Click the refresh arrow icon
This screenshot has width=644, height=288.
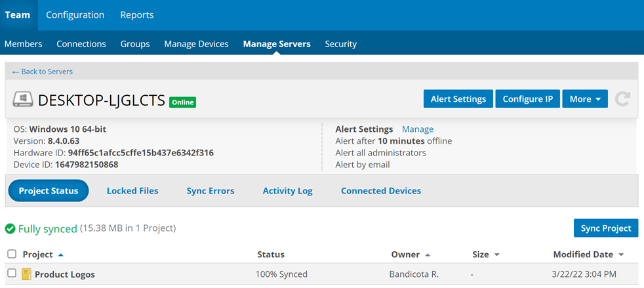(x=622, y=99)
